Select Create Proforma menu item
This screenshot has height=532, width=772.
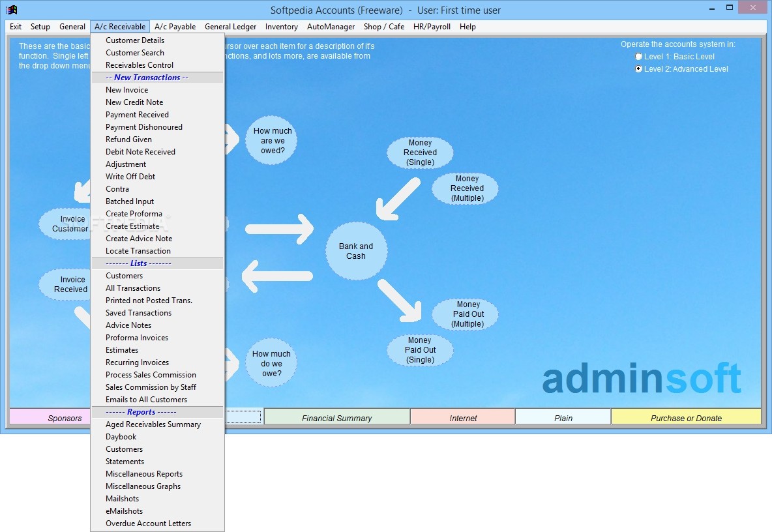point(158,214)
